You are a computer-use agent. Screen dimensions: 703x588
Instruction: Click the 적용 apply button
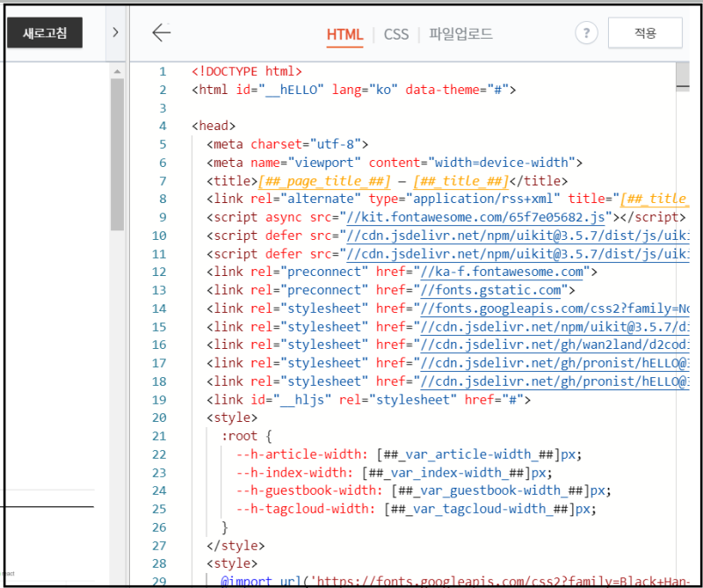pyautogui.click(x=645, y=33)
